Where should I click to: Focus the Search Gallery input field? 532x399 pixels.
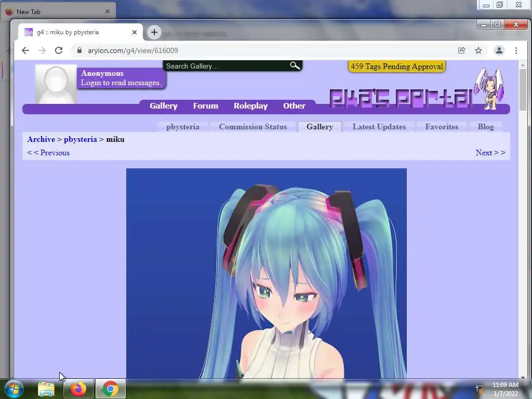click(226, 66)
